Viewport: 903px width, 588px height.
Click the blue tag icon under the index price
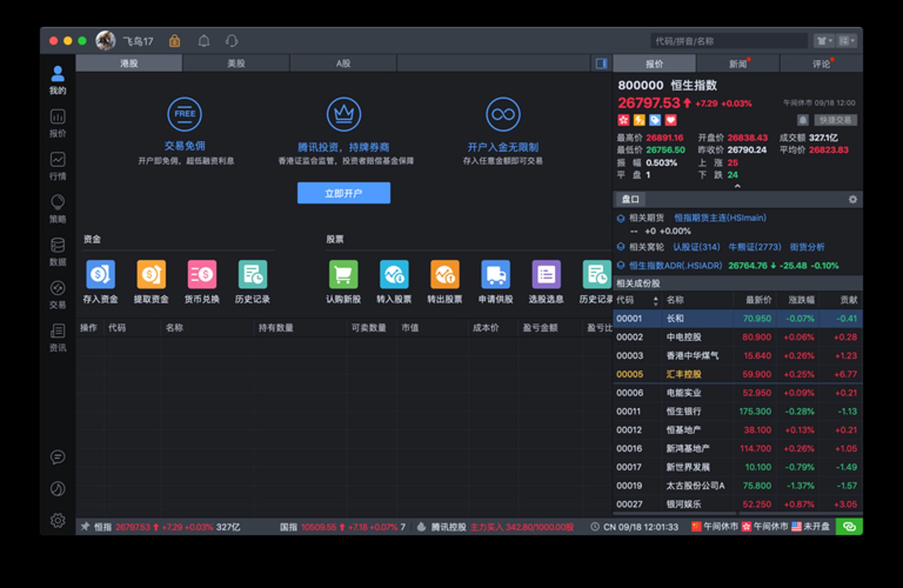(x=655, y=120)
